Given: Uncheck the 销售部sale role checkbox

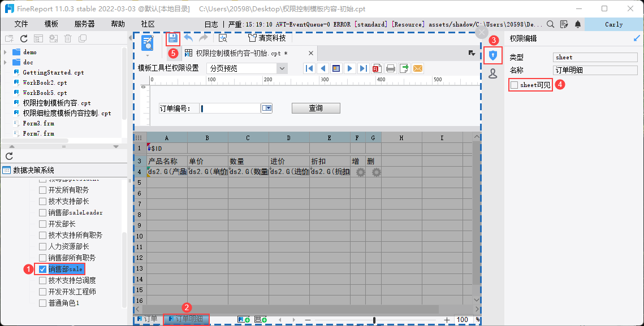Looking at the screenshot, I should pos(43,269).
